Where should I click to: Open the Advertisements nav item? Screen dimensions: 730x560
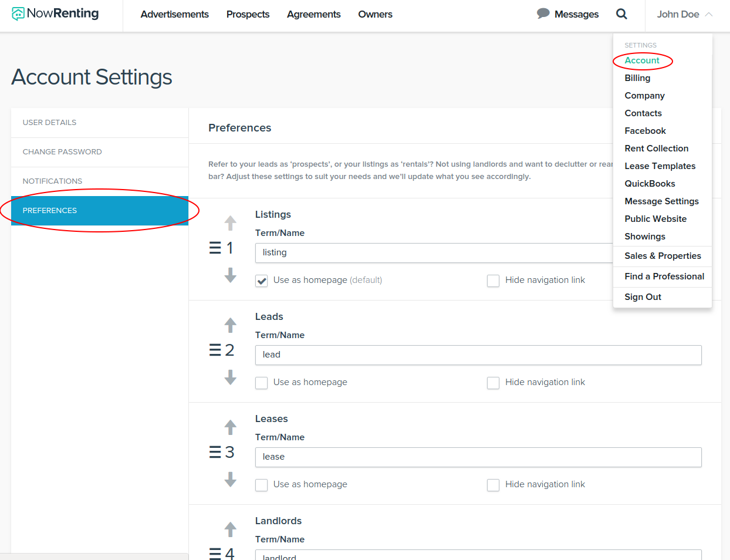pos(175,14)
